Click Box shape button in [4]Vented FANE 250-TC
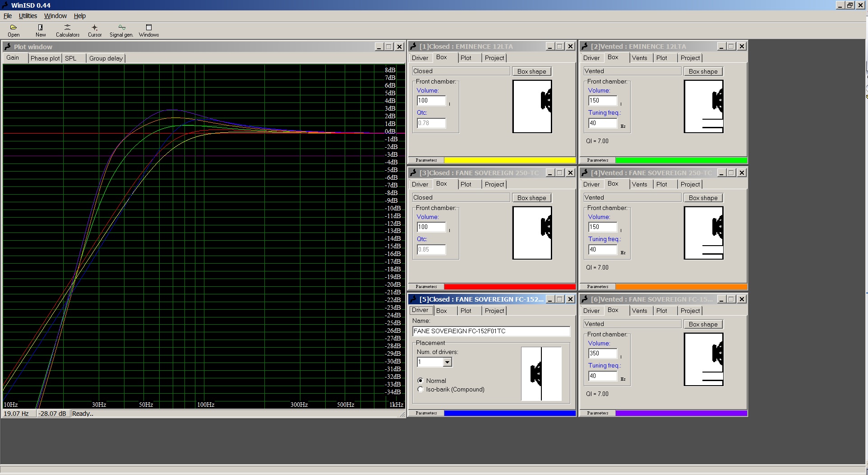 pyautogui.click(x=703, y=198)
